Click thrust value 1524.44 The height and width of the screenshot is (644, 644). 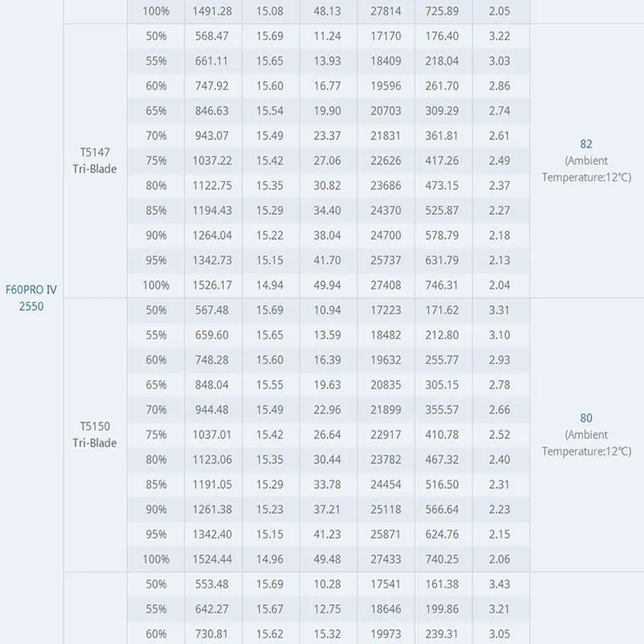coord(213,559)
